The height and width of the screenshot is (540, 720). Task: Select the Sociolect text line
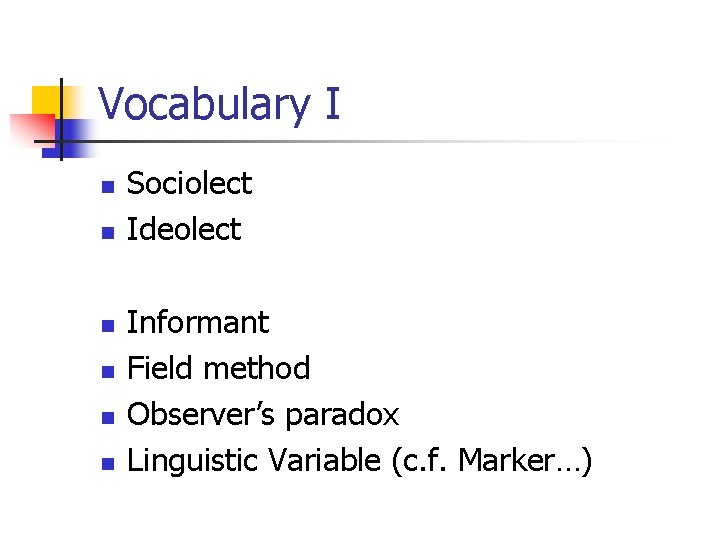point(190,184)
